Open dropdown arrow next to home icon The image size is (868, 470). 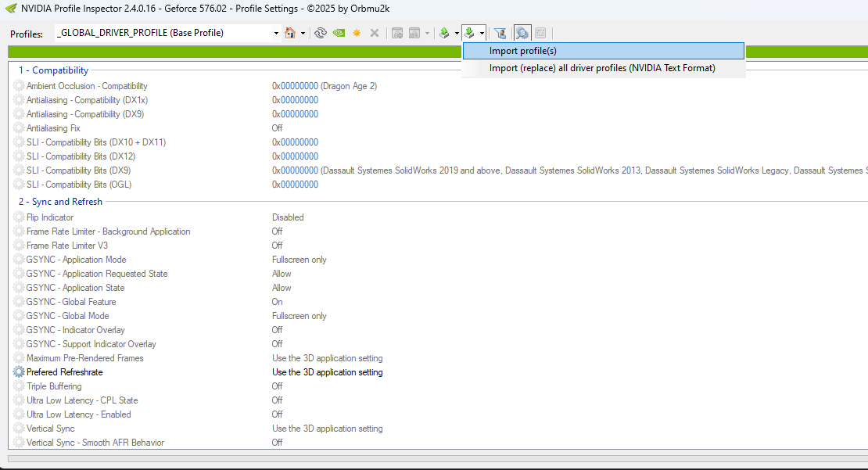click(303, 33)
